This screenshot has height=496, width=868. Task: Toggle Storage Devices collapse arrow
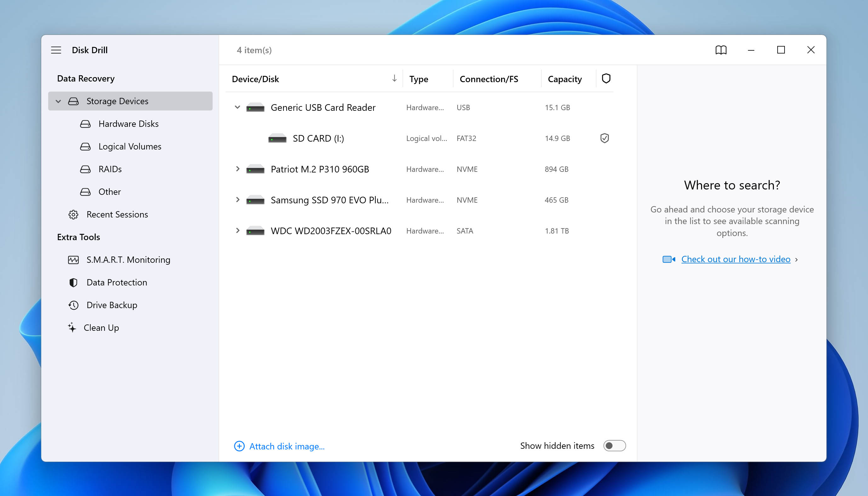57,101
